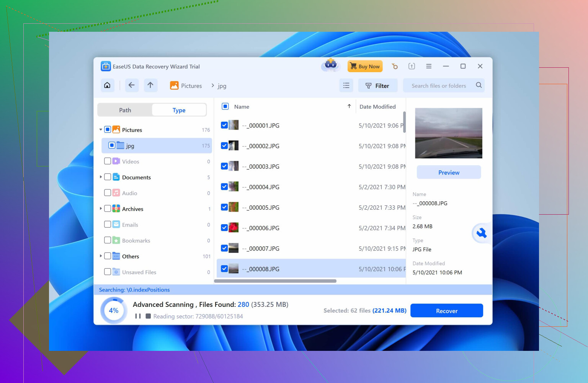Switch to list view layout icon
The width and height of the screenshot is (588, 383).
[346, 86]
